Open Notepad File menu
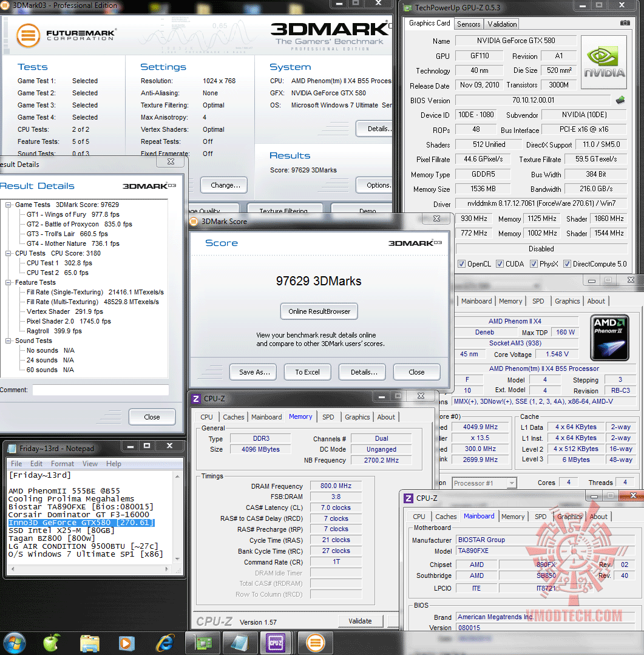 pos(16,464)
